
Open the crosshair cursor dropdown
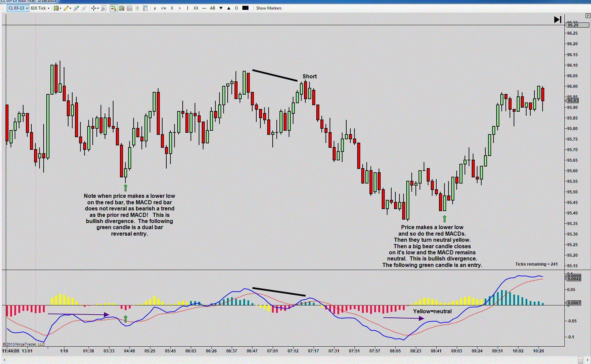(x=95, y=8)
